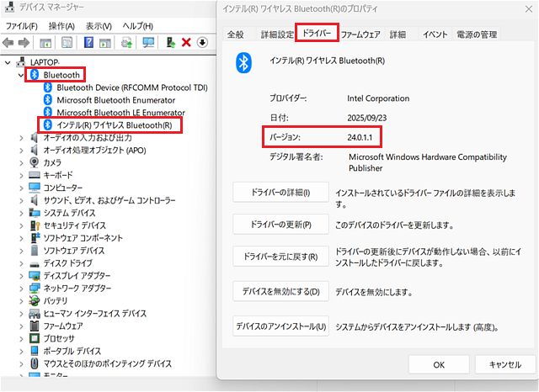Click ドライバーの更新(P) button
This screenshot has height=392, width=539.
coord(280,225)
